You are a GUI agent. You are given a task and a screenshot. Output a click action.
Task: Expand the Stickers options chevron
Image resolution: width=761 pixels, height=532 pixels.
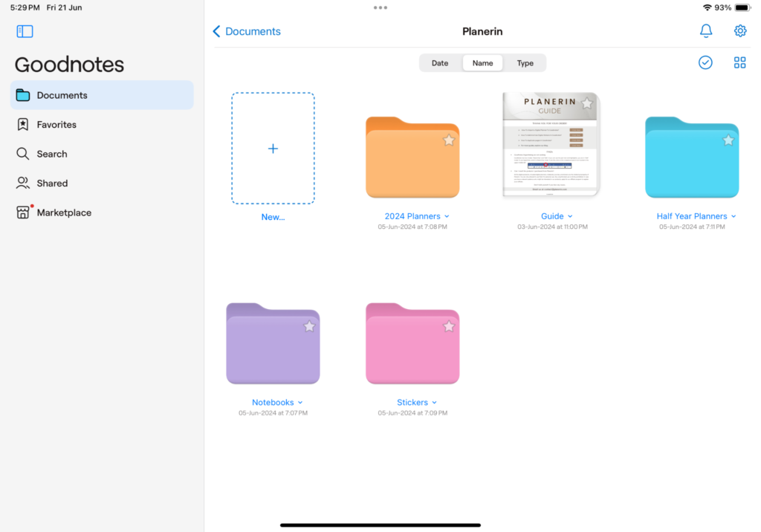(x=434, y=403)
